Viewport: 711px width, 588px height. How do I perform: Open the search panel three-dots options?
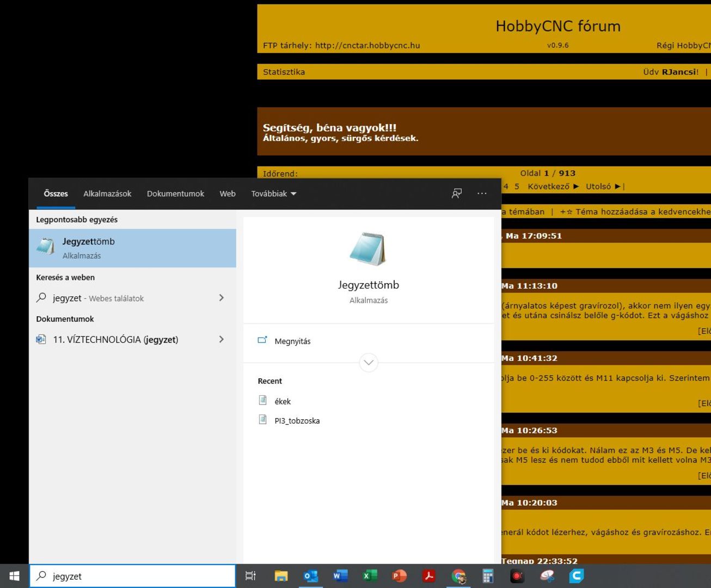pos(482,194)
